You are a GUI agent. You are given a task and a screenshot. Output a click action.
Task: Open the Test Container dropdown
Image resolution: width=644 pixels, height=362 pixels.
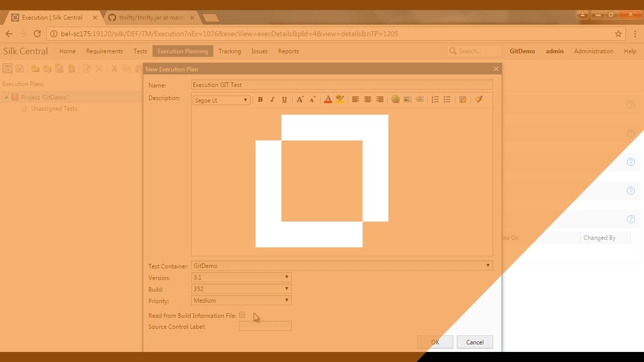click(342, 265)
